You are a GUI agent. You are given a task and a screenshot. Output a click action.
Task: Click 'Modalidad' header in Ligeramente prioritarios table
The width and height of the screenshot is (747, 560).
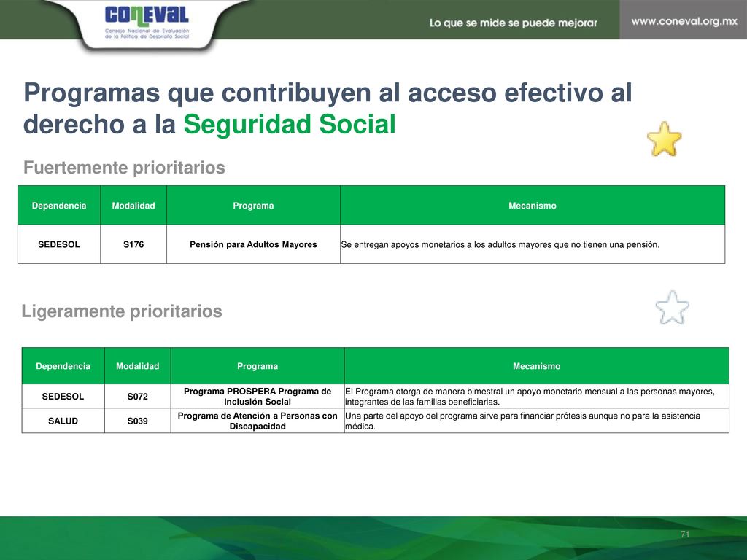138,366
